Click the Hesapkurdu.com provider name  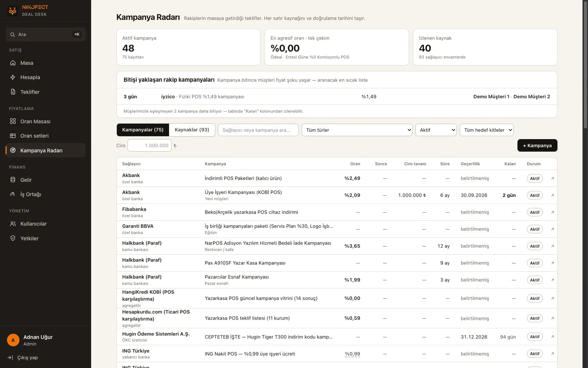pos(156,315)
